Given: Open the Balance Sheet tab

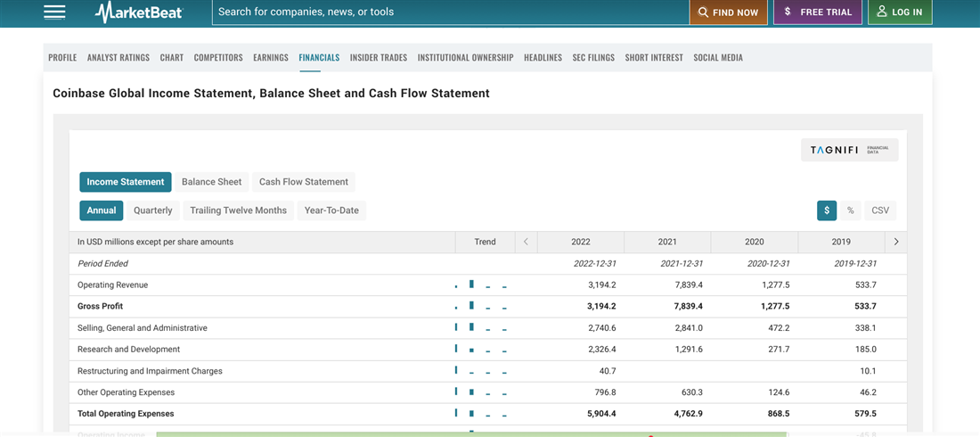Looking at the screenshot, I should coord(211,182).
